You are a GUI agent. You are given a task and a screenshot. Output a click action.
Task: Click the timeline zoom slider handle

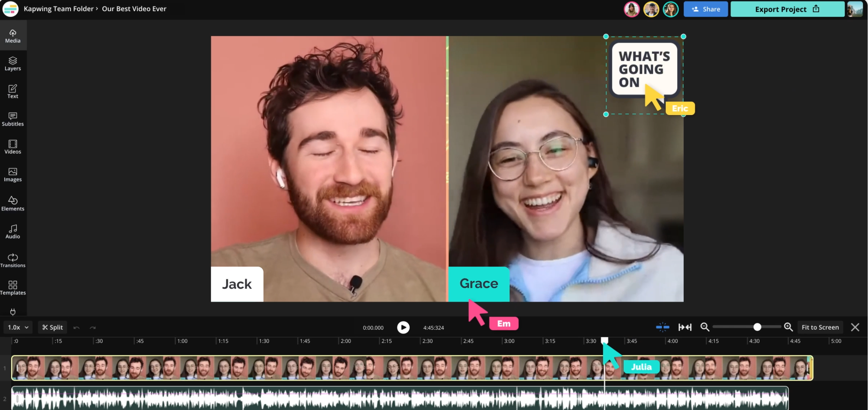tap(757, 327)
